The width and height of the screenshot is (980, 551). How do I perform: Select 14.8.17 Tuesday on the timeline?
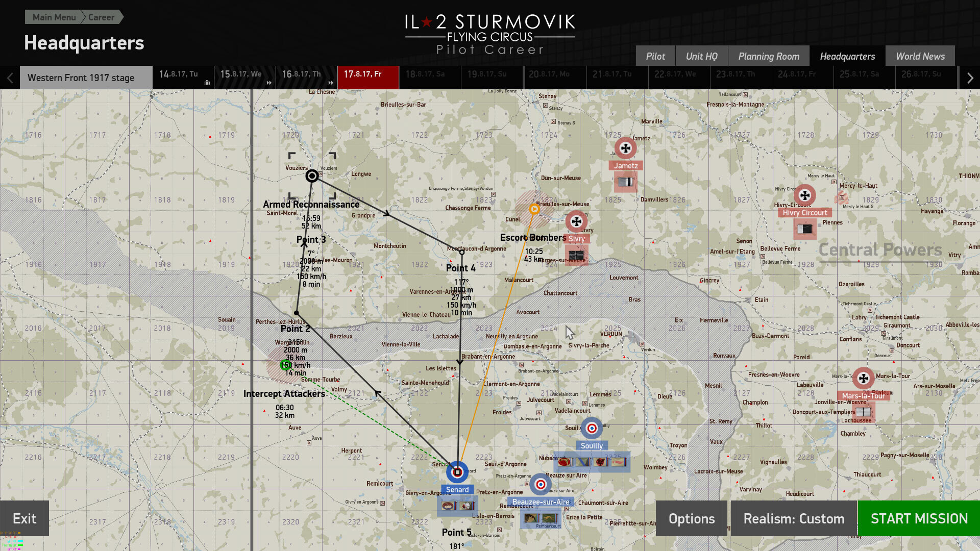pyautogui.click(x=183, y=78)
